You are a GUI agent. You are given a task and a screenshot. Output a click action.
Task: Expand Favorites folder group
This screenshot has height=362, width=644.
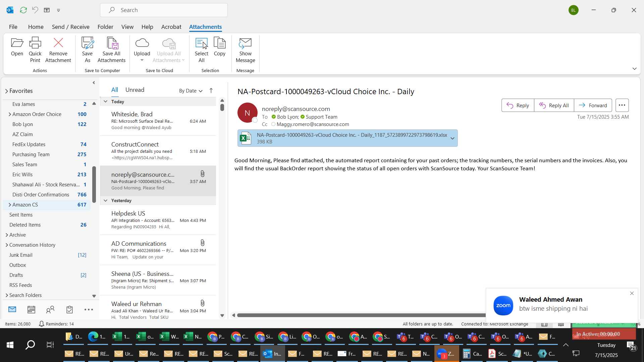pos(6,91)
